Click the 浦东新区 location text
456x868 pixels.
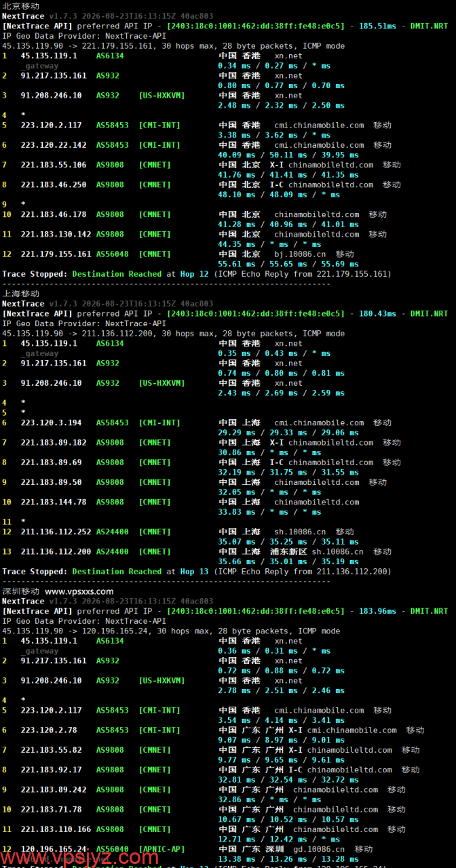(288, 551)
